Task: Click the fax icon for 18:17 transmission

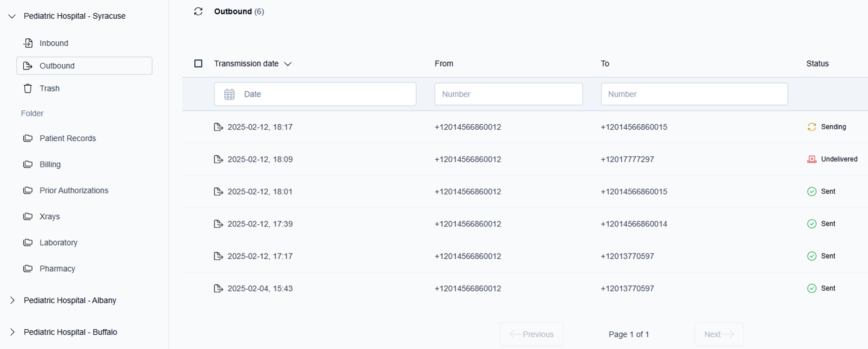Action: [x=219, y=127]
